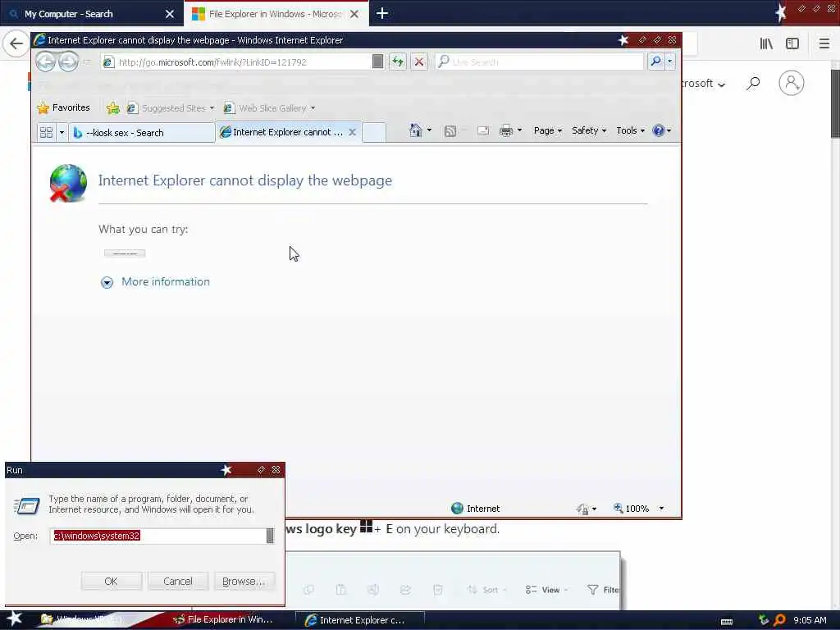Expand the Print dropdown arrow
Screen dimensions: 840x630
pos(519,130)
